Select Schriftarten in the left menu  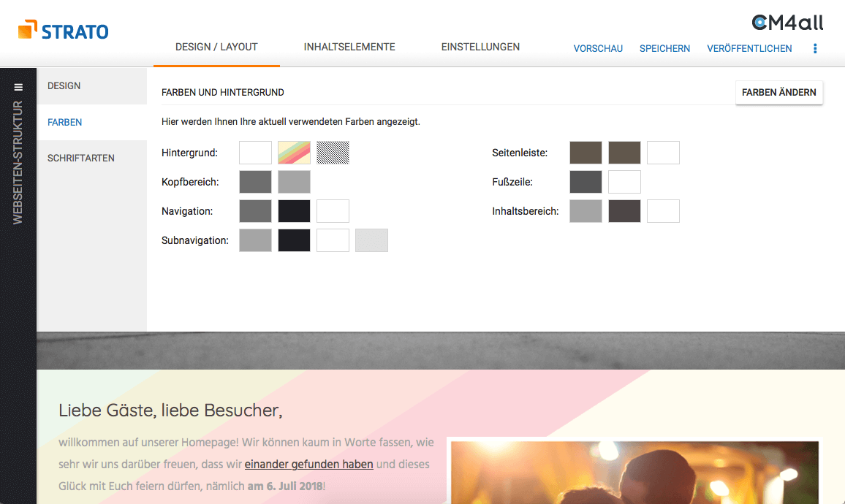tap(92, 159)
